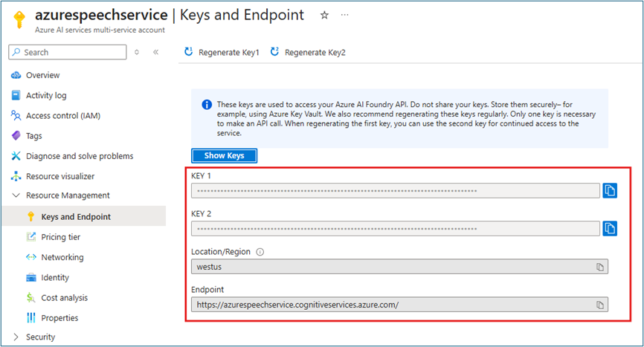Click the KEY 1 masked field
This screenshot has height=347, width=644.
tap(396, 191)
